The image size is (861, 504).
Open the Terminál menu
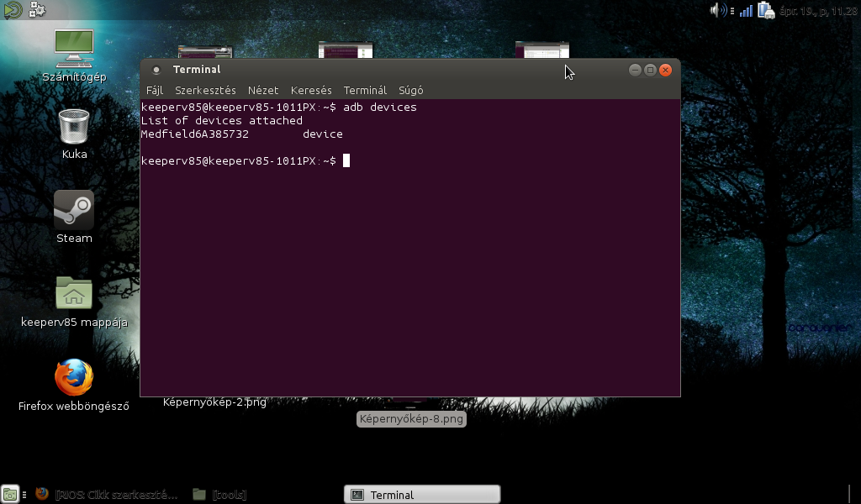pos(365,90)
